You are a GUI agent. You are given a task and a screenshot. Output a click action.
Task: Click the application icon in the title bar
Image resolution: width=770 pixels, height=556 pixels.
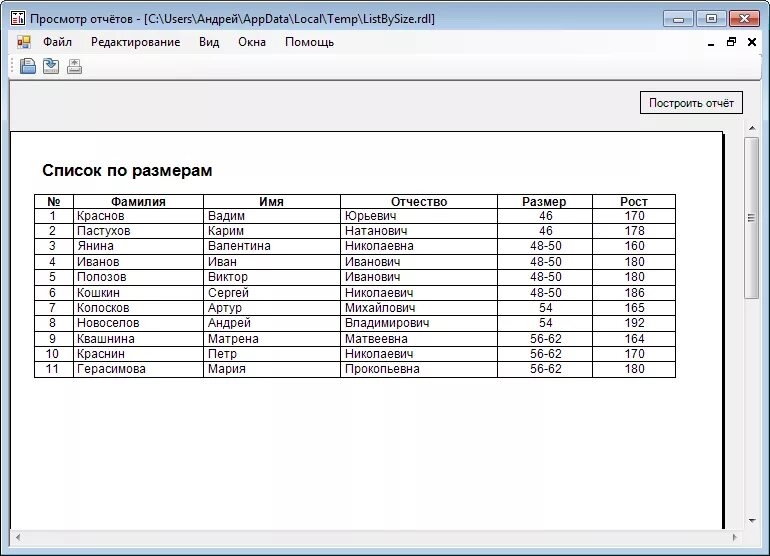pos(18,19)
